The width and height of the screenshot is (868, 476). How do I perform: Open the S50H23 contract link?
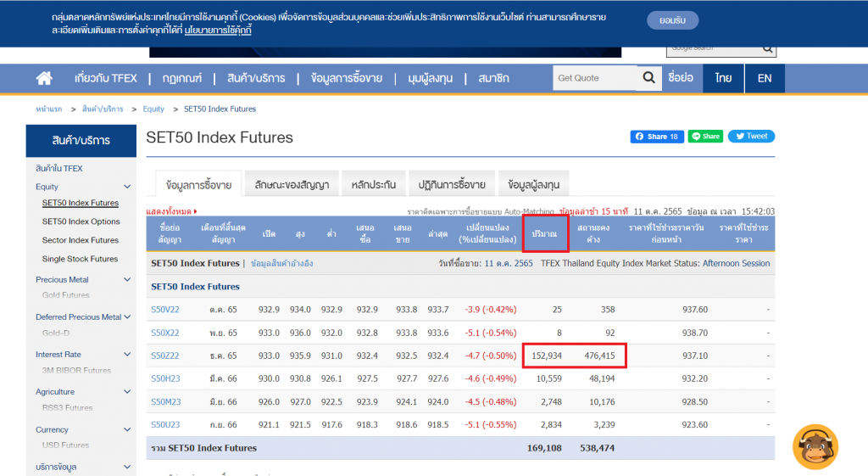click(x=165, y=379)
